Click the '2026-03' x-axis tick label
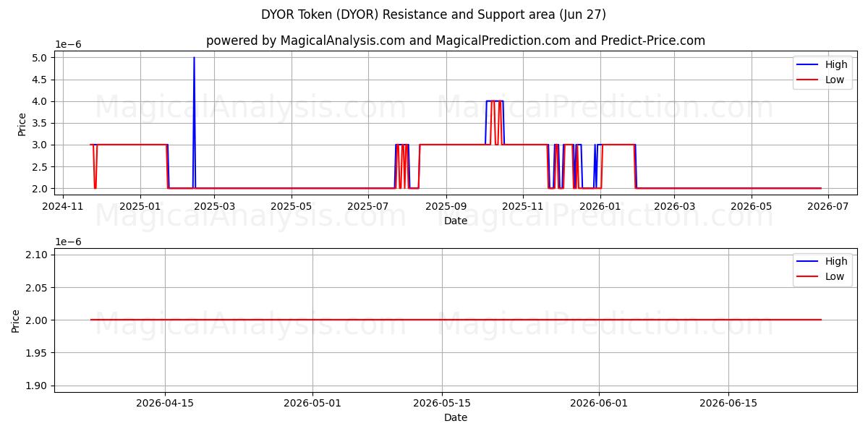 [674, 207]
